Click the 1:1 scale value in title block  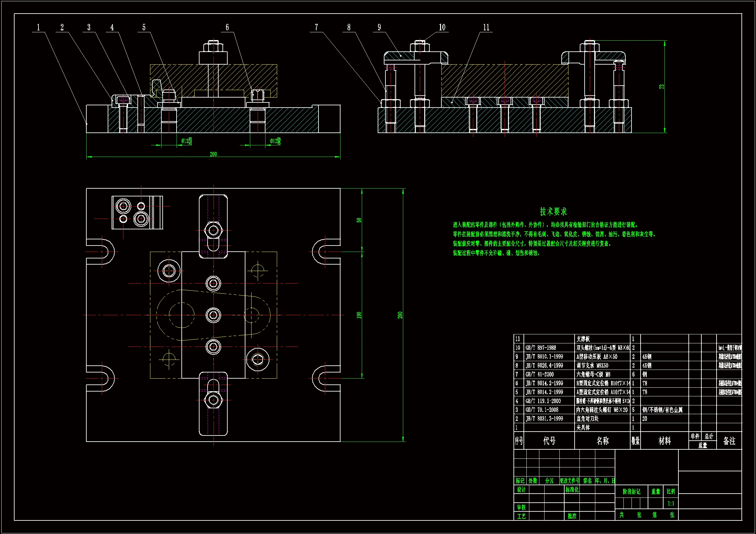tap(671, 503)
